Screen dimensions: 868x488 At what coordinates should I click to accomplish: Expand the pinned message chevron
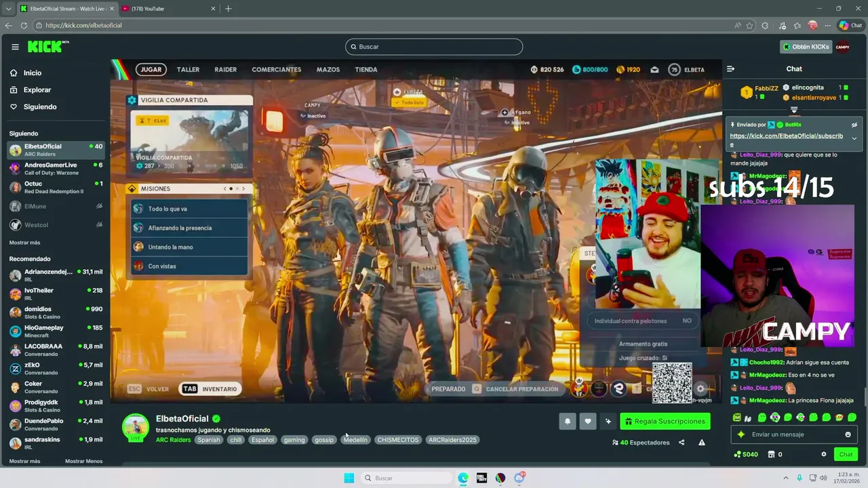coord(854,138)
